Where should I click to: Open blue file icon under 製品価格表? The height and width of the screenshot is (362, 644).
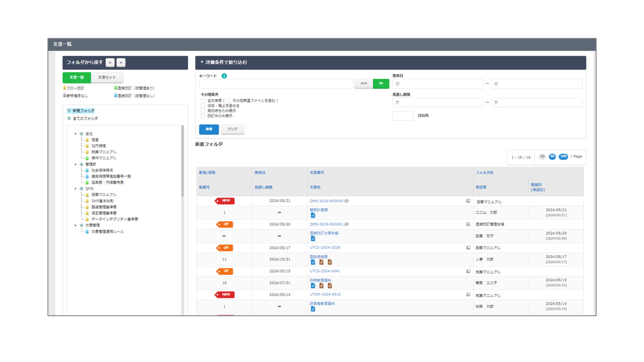click(x=313, y=262)
